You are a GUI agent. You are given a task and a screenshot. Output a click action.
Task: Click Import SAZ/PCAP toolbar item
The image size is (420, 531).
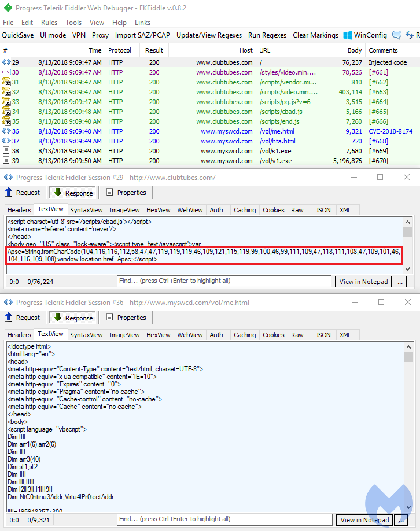[x=142, y=35]
